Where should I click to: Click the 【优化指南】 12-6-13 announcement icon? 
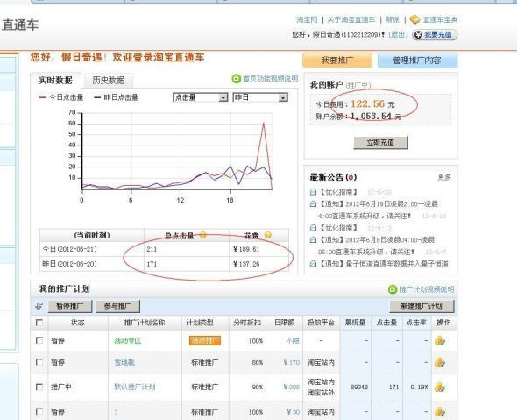(313, 228)
